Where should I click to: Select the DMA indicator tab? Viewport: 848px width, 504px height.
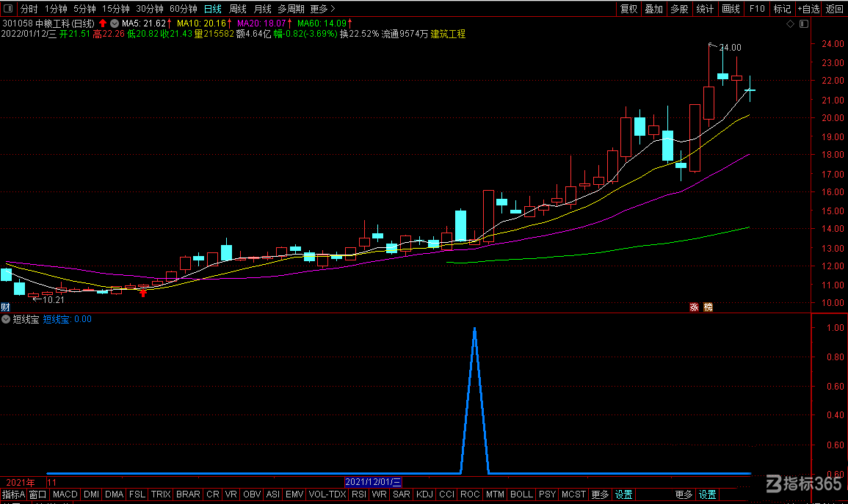click(114, 494)
